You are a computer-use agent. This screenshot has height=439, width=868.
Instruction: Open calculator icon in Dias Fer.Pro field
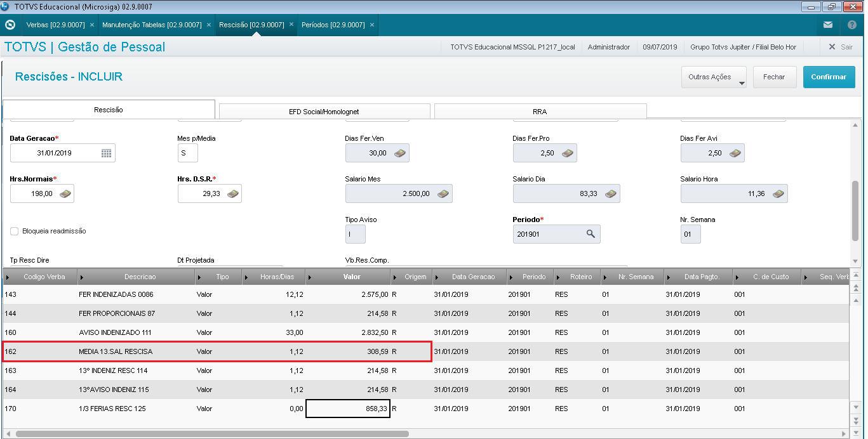click(x=568, y=153)
